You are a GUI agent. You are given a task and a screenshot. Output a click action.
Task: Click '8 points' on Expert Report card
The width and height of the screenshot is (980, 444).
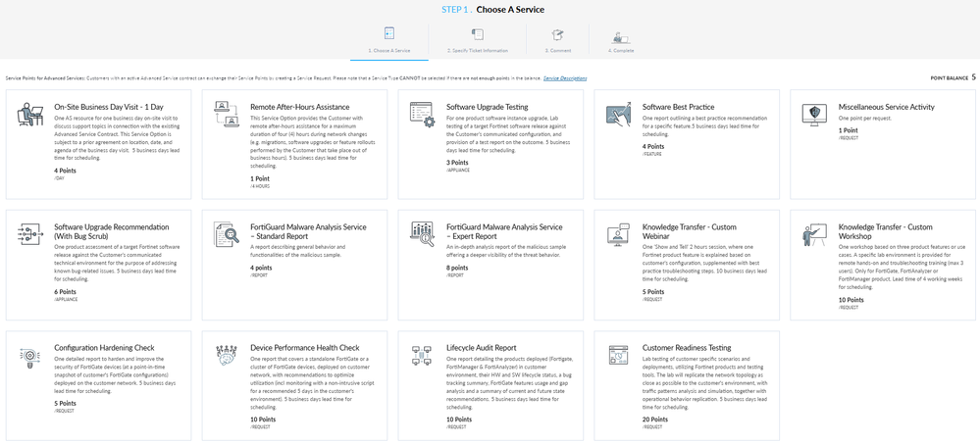[x=457, y=268]
